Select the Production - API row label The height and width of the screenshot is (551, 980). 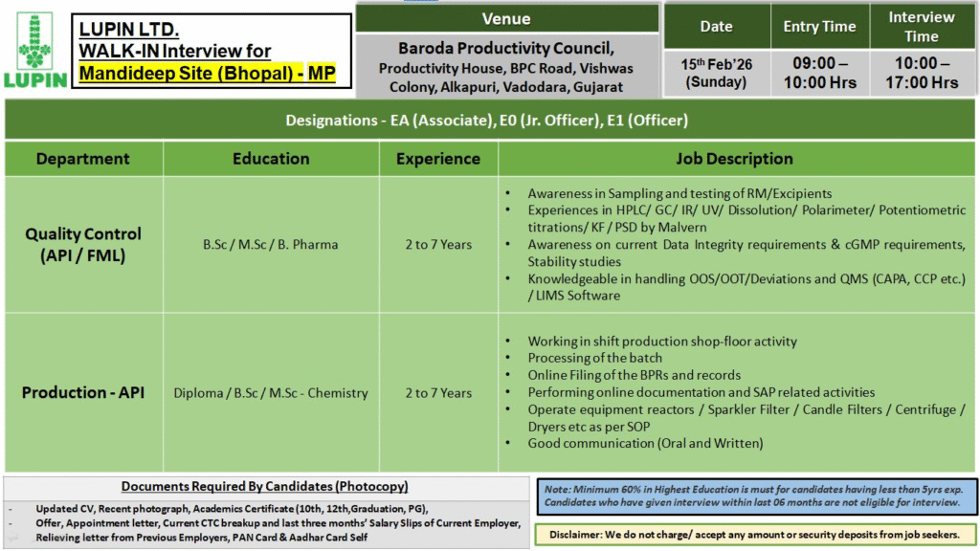(x=82, y=392)
